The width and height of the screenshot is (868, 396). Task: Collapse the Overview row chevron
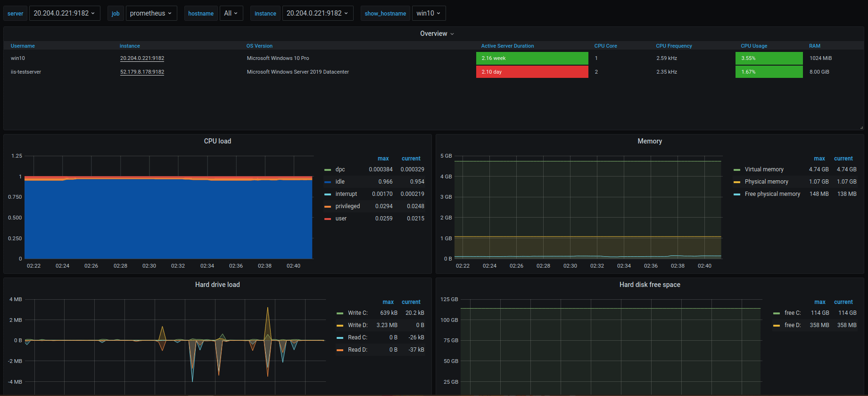452,34
